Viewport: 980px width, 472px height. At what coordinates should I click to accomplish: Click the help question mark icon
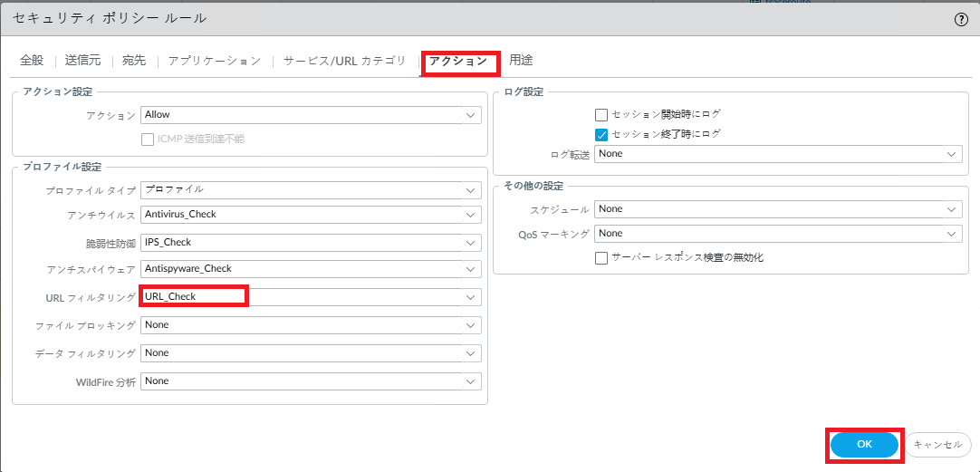click(961, 19)
